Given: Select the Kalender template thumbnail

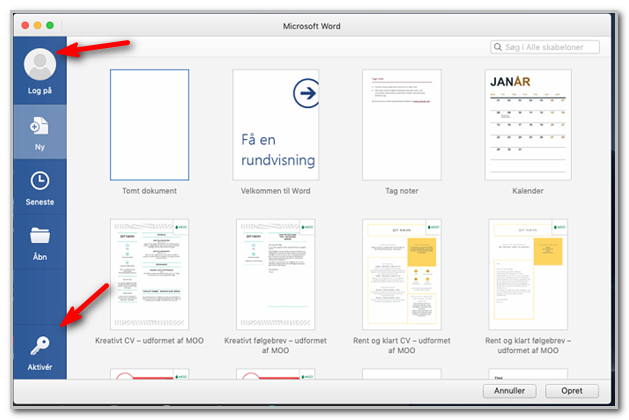Looking at the screenshot, I should (528, 125).
